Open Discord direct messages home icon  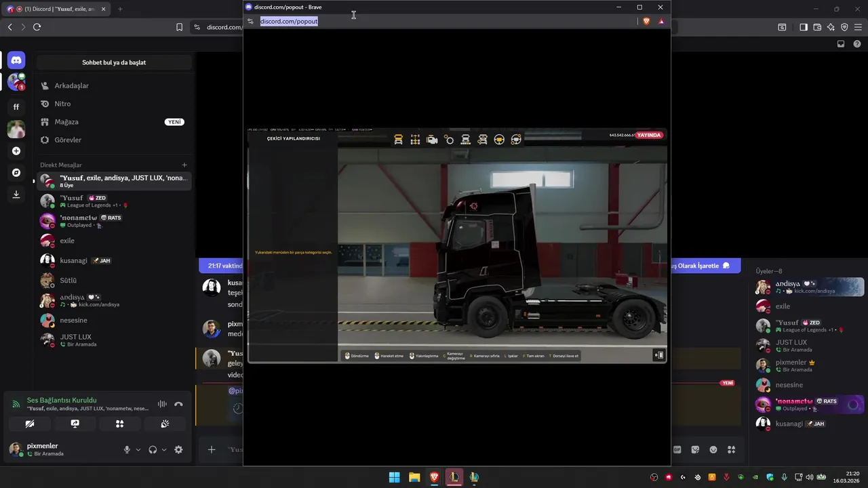coord(16,60)
